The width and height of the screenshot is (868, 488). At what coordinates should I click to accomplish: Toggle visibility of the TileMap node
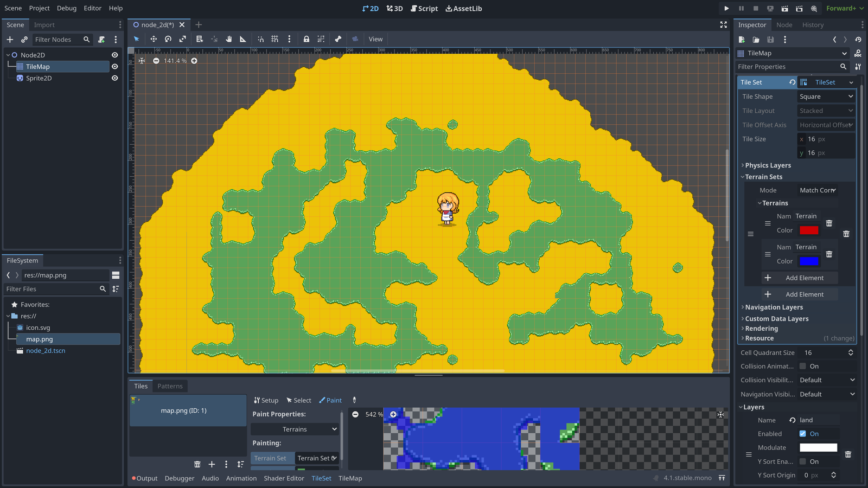[115, 67]
